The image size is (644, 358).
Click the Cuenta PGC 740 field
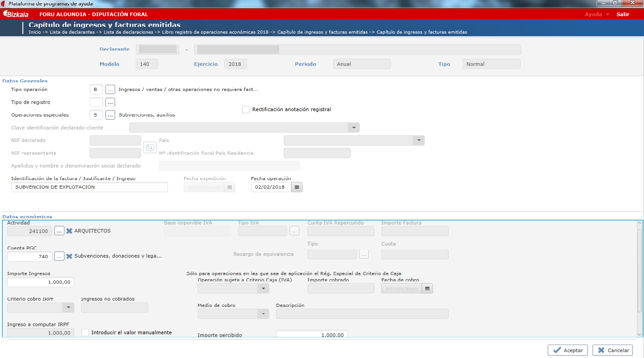click(x=30, y=256)
